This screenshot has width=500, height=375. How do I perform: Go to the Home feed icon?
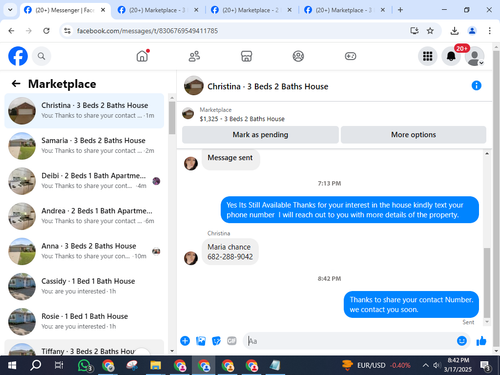click(x=142, y=56)
